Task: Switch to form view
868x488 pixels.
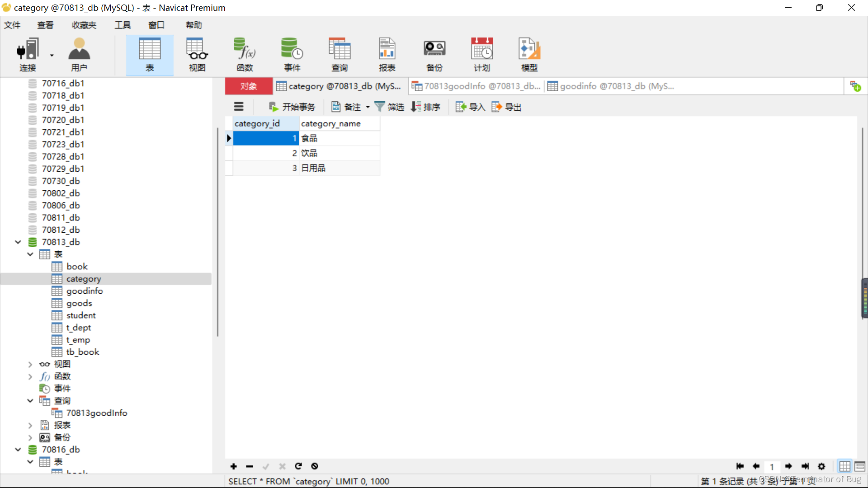Action: point(860,466)
